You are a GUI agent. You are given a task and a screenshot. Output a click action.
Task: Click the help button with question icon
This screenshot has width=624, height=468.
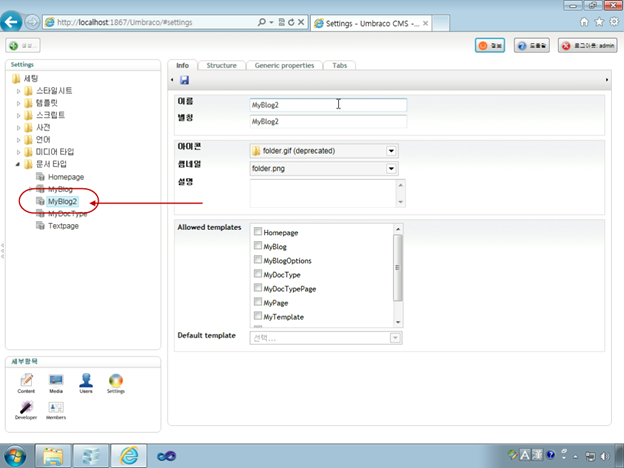tap(532, 46)
